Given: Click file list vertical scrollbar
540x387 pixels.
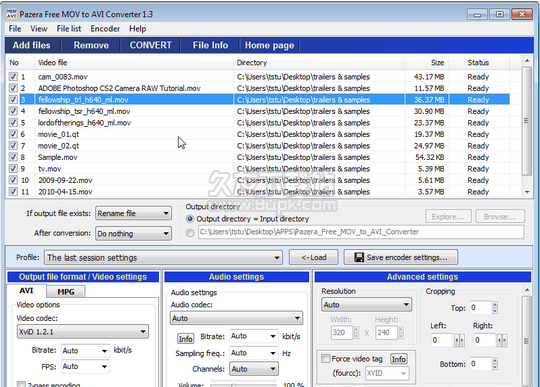Looking at the screenshot, I should coord(527,121).
